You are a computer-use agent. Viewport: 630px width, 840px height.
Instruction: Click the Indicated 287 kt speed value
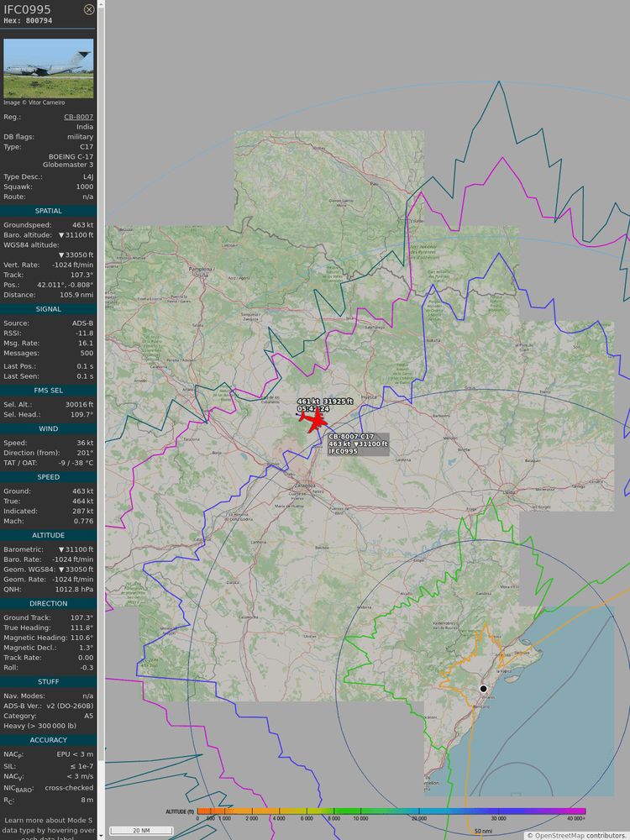tap(82, 511)
